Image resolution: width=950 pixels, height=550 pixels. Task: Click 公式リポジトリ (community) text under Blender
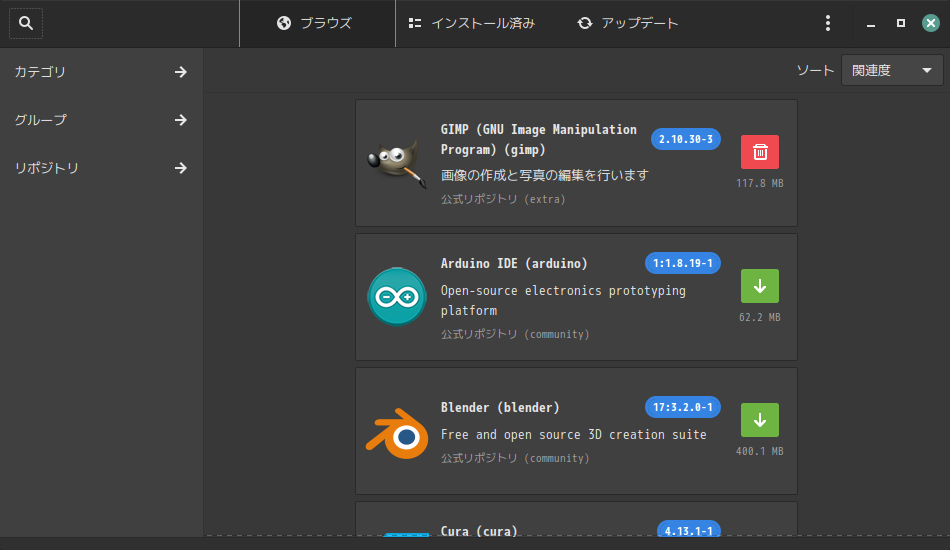(x=515, y=459)
